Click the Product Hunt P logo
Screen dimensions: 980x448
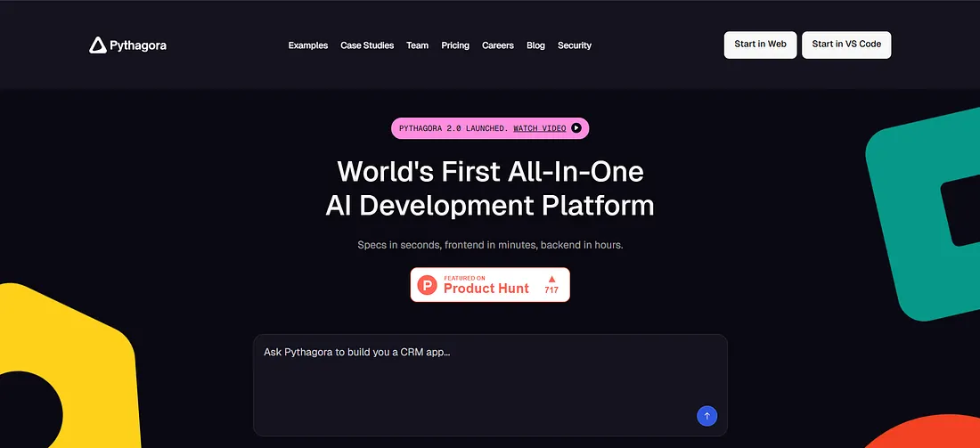428,286
